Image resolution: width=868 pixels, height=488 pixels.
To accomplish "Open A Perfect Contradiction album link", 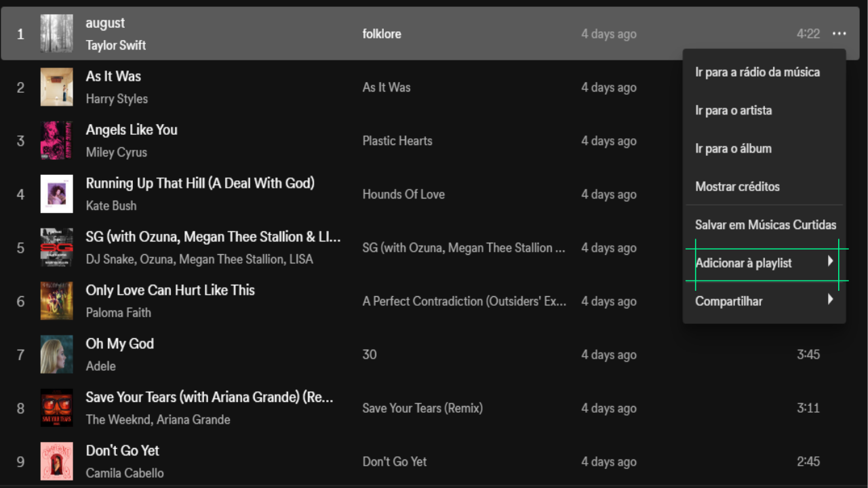I will (465, 301).
